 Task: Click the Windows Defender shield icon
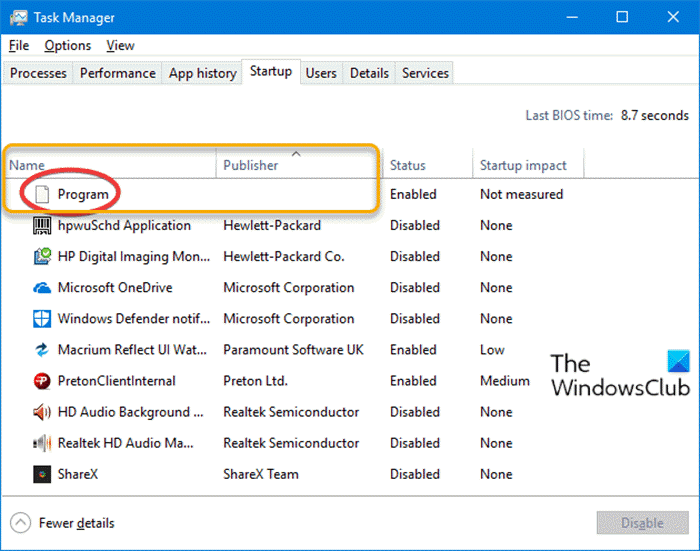pos(42,319)
